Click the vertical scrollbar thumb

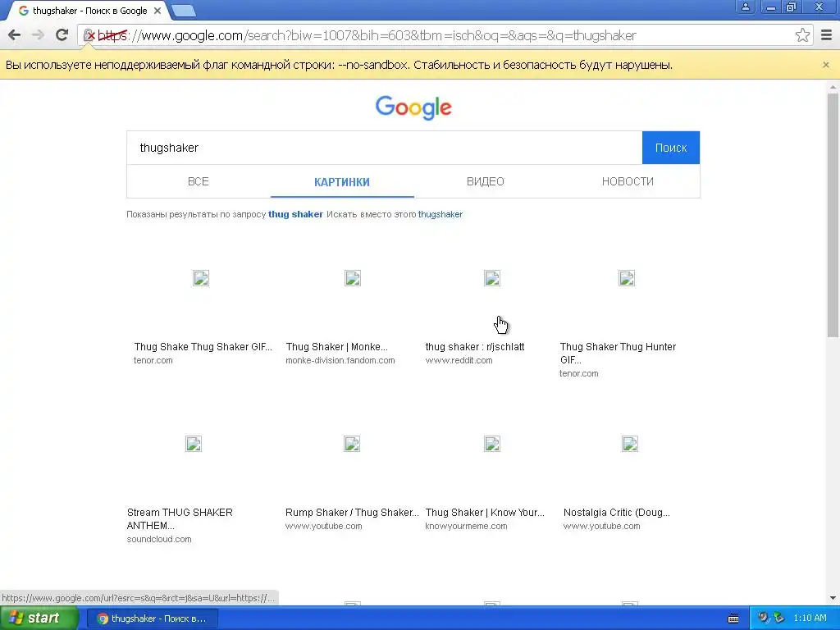click(x=833, y=216)
